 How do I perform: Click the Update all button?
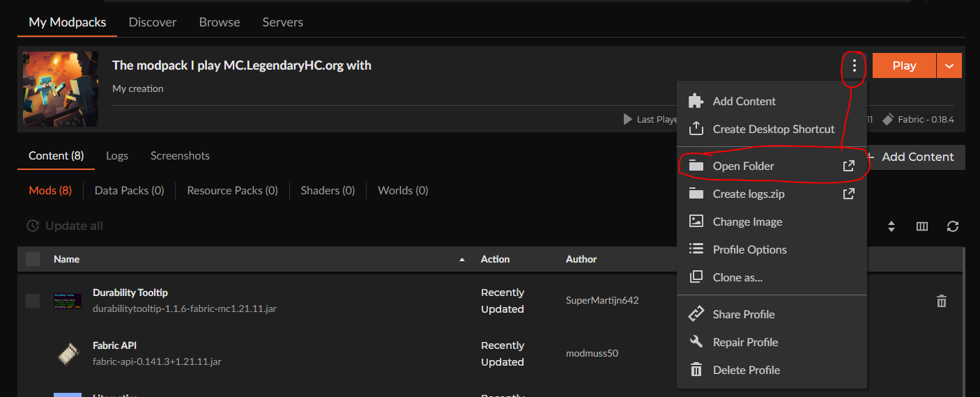point(65,226)
